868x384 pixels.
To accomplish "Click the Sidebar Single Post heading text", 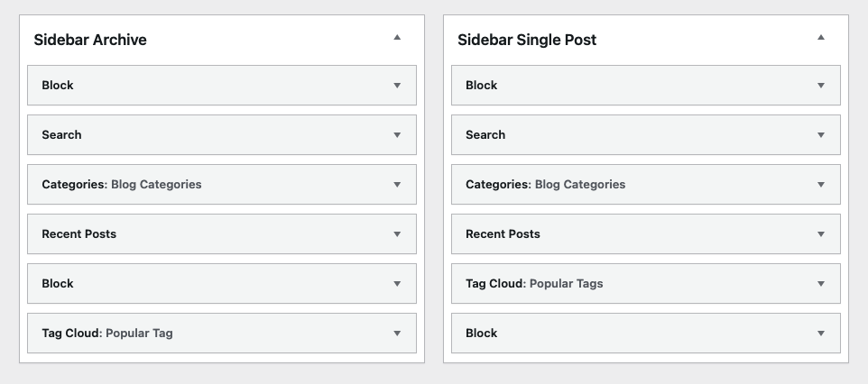I will (x=527, y=40).
